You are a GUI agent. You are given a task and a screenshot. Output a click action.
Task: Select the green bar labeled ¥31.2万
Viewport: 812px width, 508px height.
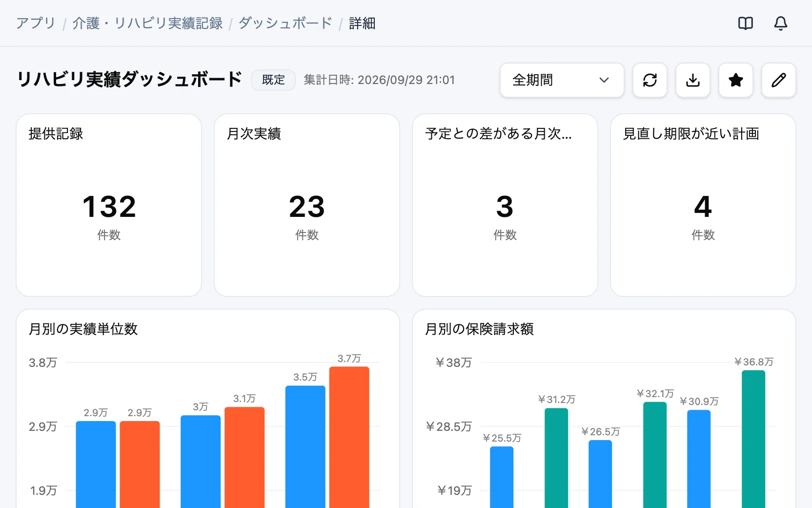tap(556, 458)
